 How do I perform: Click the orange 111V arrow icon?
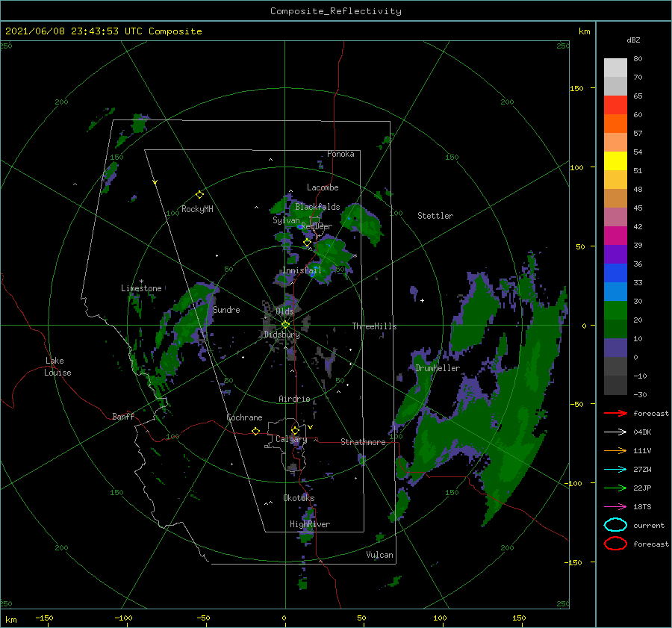pyautogui.click(x=615, y=450)
